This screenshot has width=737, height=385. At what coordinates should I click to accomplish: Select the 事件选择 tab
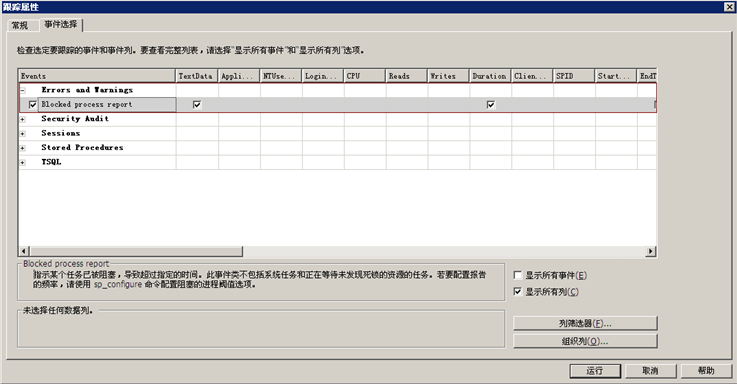tap(61, 24)
